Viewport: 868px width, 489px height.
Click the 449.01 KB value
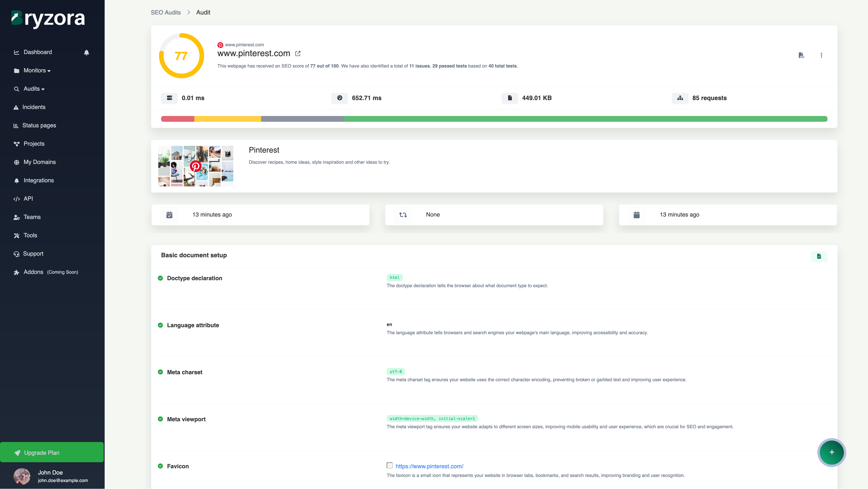[x=537, y=98]
